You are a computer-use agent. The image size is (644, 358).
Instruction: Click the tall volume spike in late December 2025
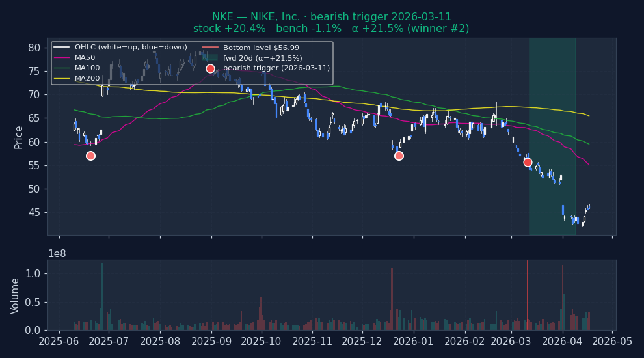coord(392,299)
